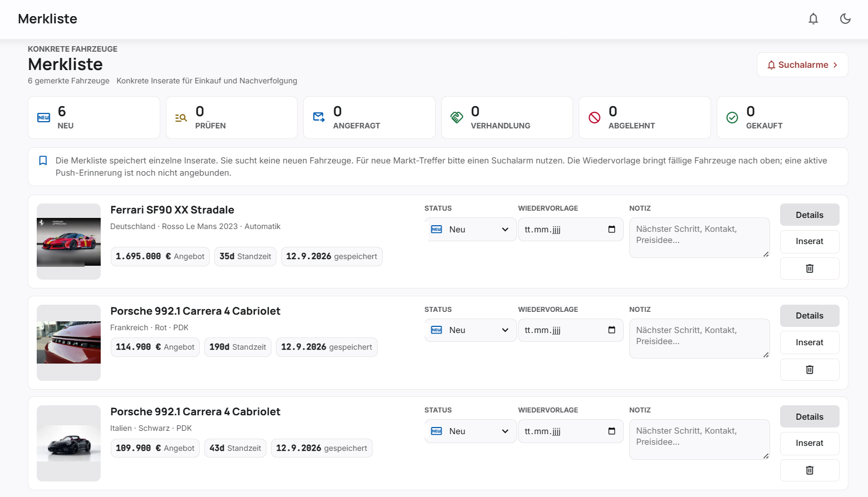
Task: Click the Merkliste header title
Action: coord(48,19)
